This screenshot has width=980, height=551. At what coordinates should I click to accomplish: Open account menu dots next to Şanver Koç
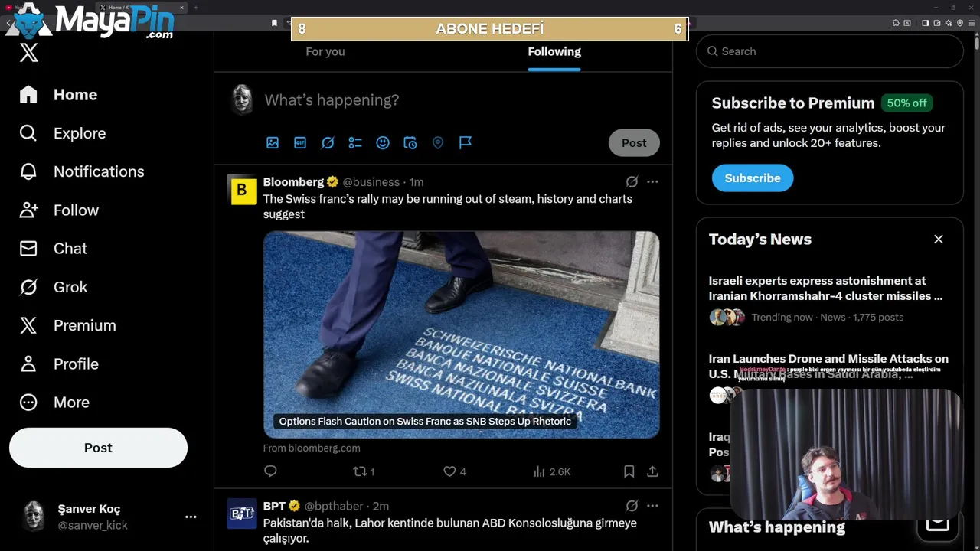pos(191,517)
